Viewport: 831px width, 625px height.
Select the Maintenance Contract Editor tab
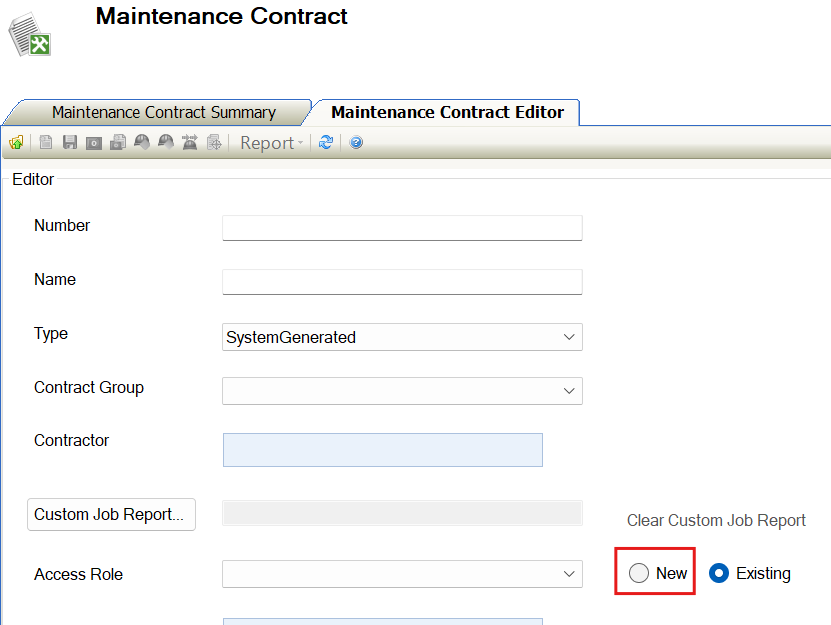(x=447, y=113)
